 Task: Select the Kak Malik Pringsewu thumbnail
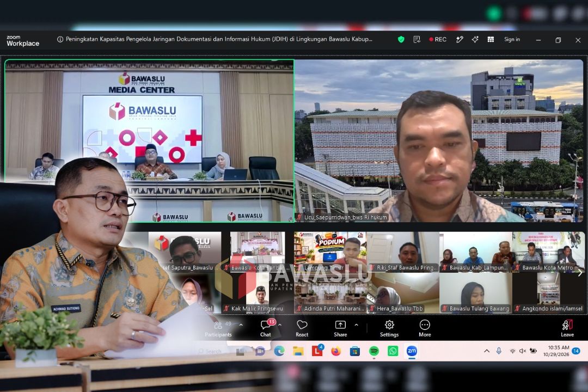257,292
